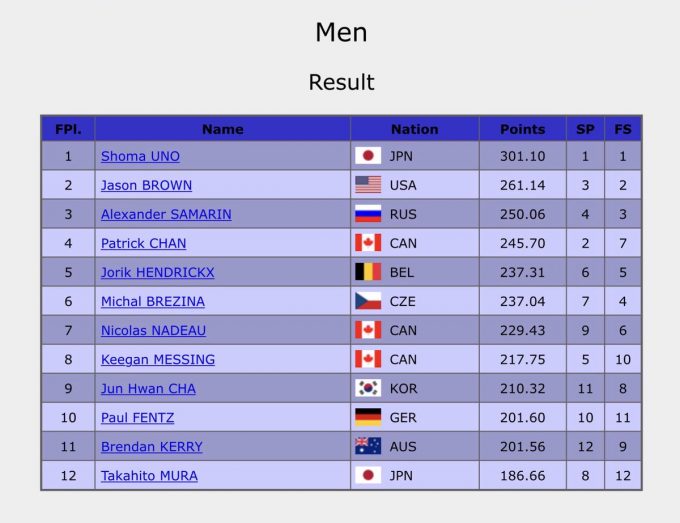The width and height of the screenshot is (680, 523).
Task: Click the South Korean flag icon
Action: click(x=368, y=388)
